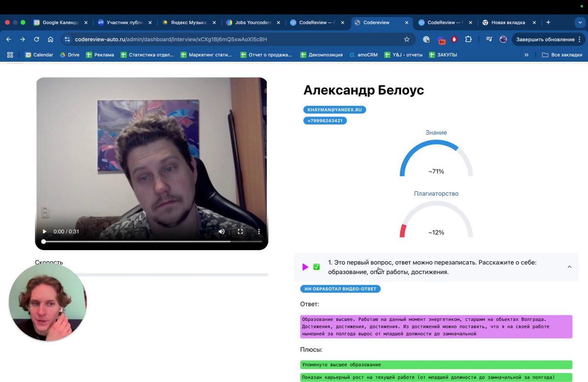Seek along the video progress bar
This screenshot has width=588, height=382.
click(x=153, y=241)
